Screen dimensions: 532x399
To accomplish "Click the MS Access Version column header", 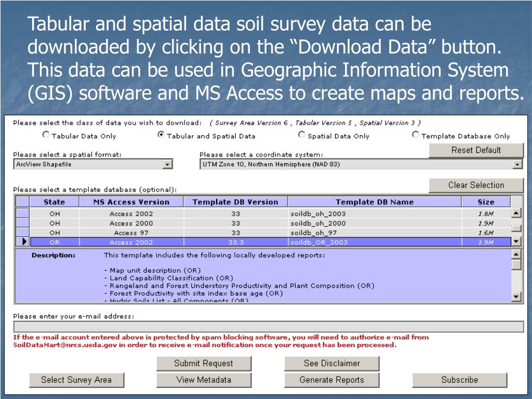I will [x=131, y=202].
